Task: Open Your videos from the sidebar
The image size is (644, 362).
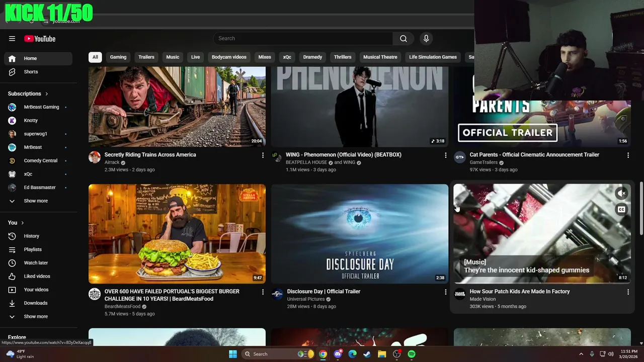Action: click(x=38, y=290)
